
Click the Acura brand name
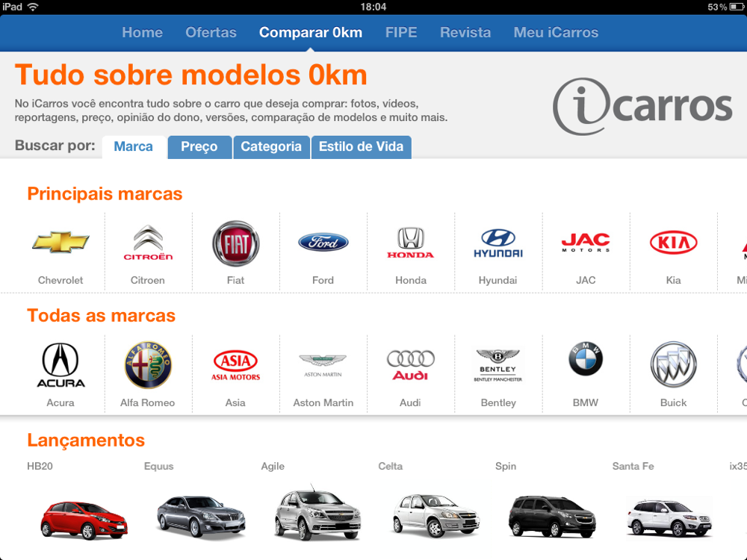tap(61, 403)
